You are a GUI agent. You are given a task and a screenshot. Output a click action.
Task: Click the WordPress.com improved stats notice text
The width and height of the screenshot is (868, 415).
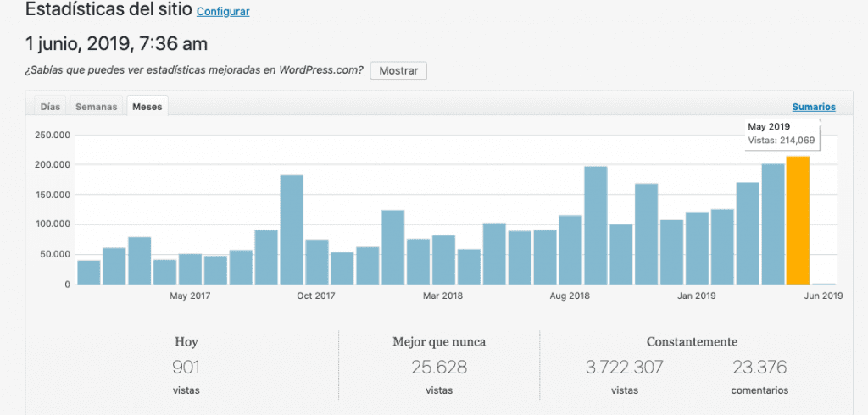(194, 70)
